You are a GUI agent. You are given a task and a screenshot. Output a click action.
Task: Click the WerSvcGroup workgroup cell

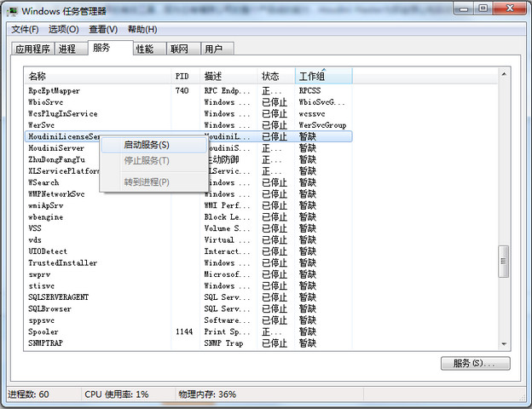tap(322, 125)
